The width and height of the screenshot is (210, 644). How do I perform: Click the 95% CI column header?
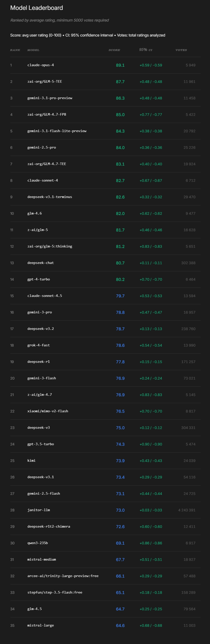click(146, 50)
